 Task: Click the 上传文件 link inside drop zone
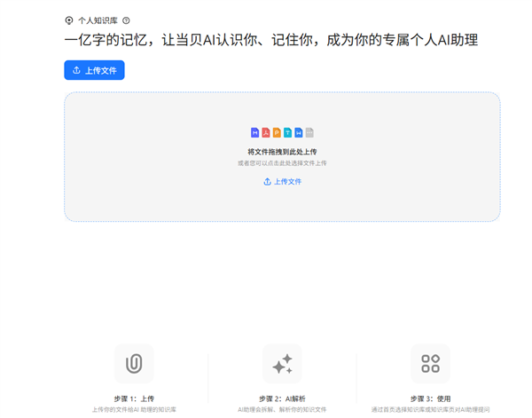point(282,181)
